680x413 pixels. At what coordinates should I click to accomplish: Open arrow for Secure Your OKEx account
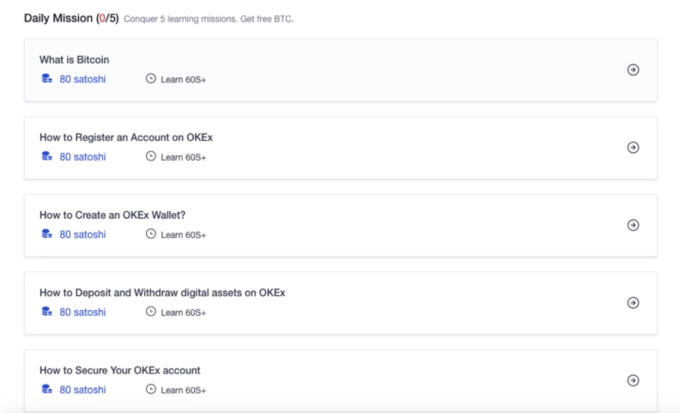[633, 380]
